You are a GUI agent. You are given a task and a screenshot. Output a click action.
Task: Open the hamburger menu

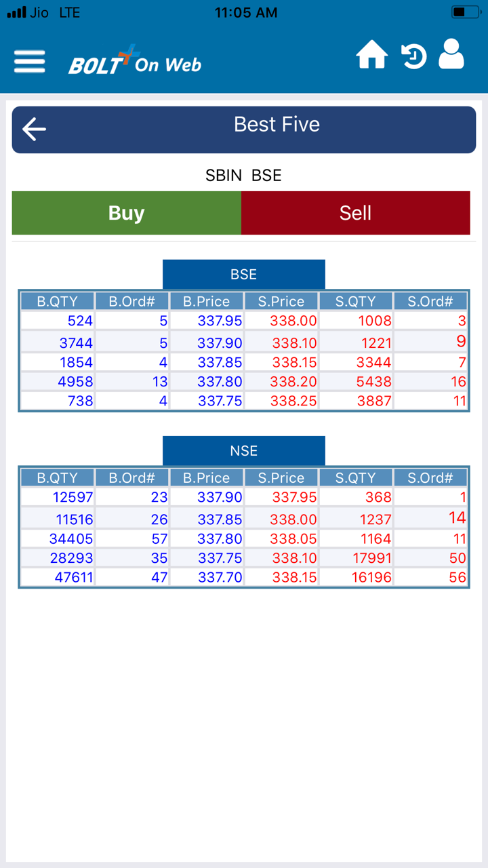(30, 62)
